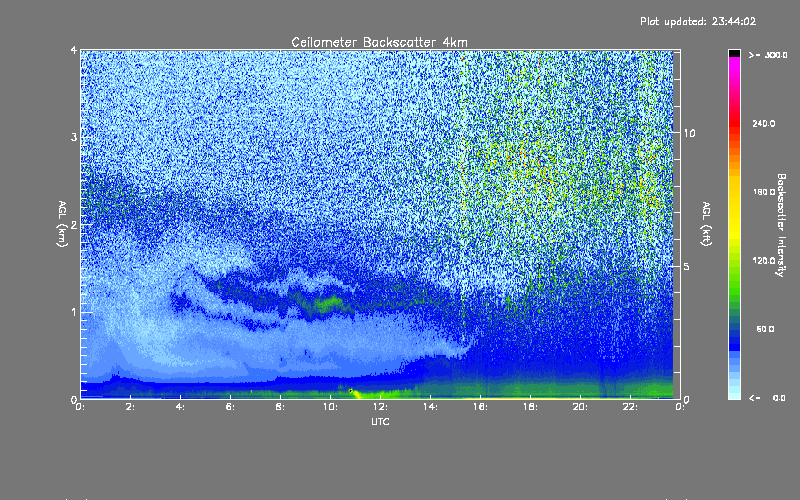Click the '1' tick on km axis
Image resolution: width=800 pixels, height=500 pixels.
[74, 312]
